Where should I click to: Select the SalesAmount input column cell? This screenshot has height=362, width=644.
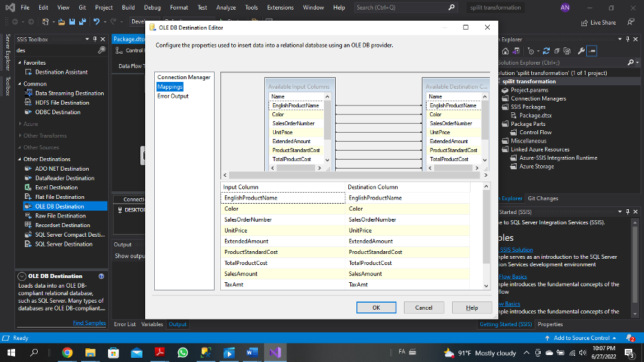tap(283, 274)
